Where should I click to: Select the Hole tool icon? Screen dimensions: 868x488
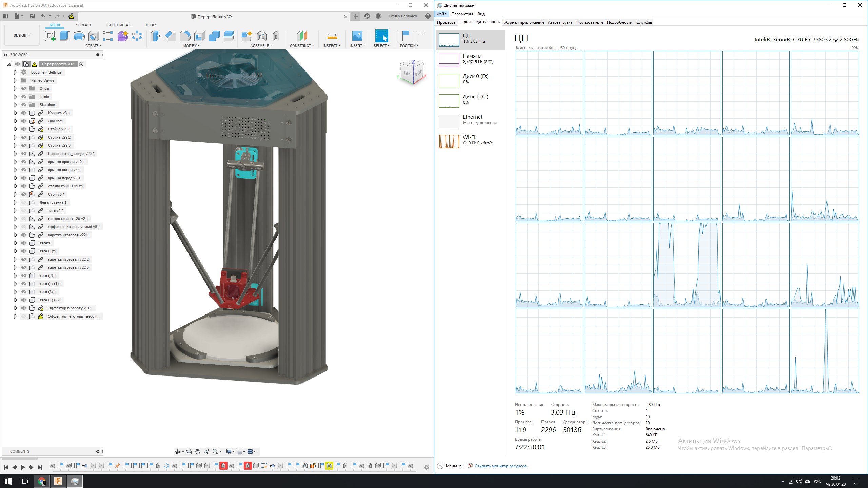[94, 36]
